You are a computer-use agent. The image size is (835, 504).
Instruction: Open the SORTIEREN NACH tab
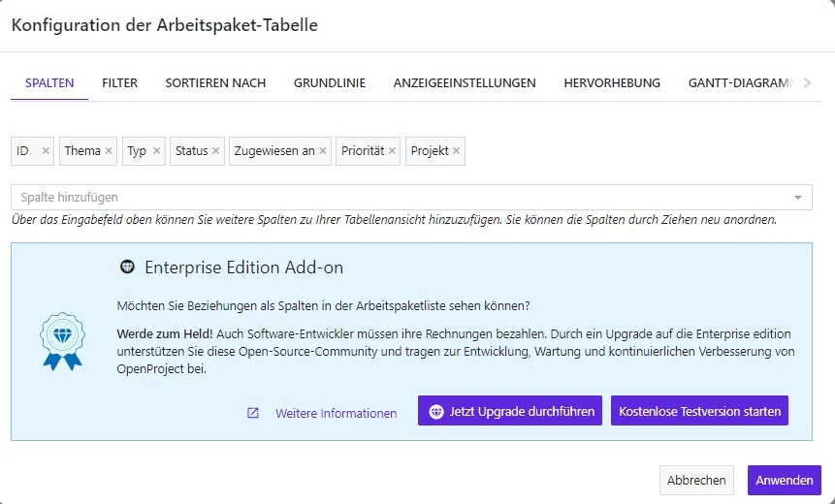point(215,83)
